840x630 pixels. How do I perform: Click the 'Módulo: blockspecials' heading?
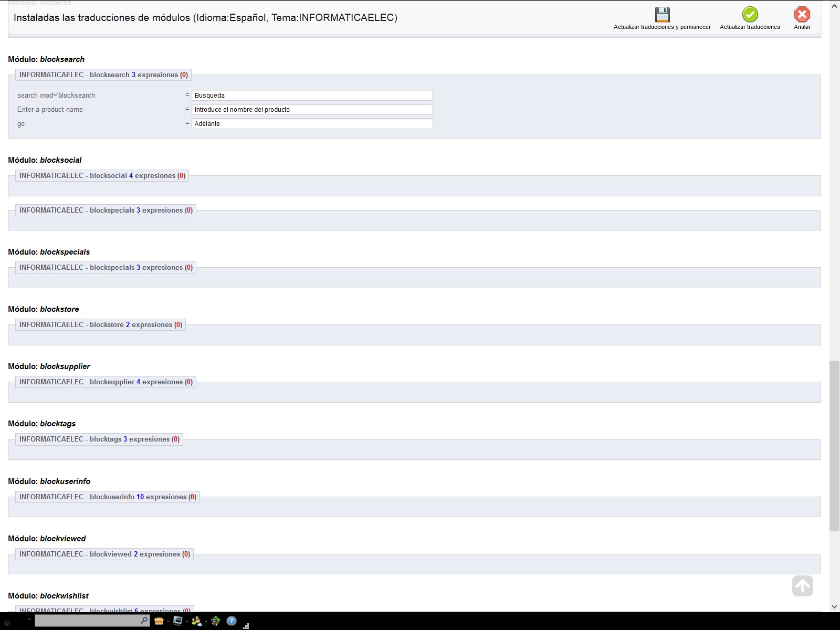49,252
